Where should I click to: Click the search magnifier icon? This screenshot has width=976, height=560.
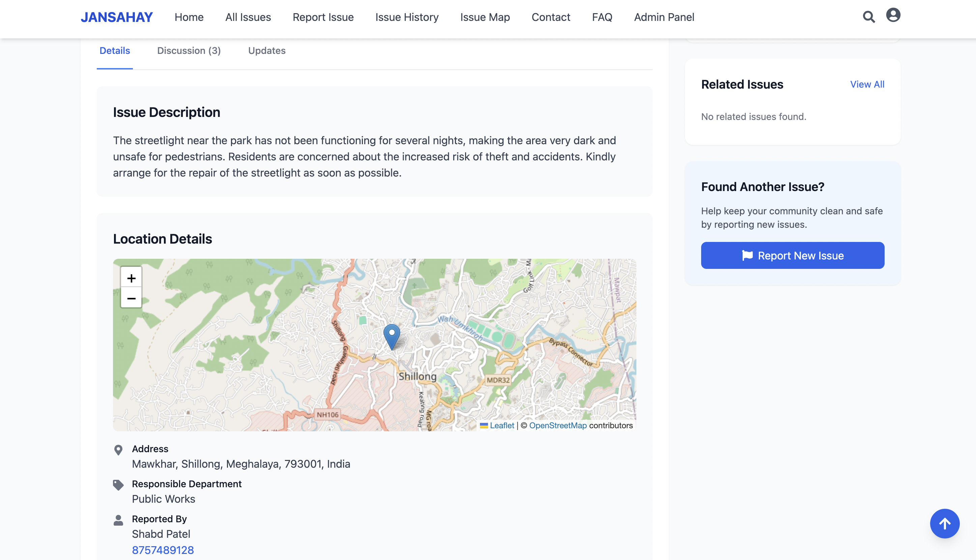(x=869, y=17)
